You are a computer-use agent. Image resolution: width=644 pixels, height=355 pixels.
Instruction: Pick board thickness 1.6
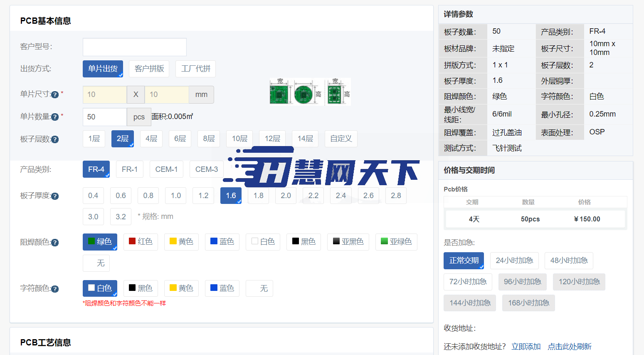(x=231, y=196)
